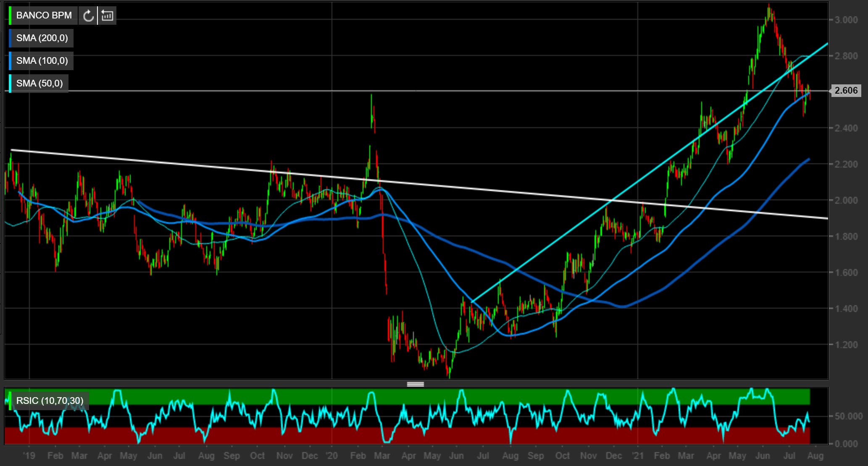The width and height of the screenshot is (868, 466).
Task: Click the 1.200 price axis label
Action: [846, 345]
